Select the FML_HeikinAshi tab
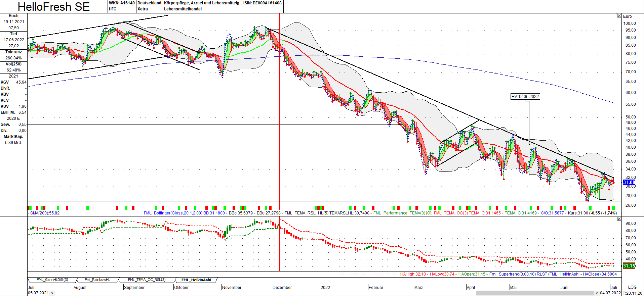644x296 pixels. click(196, 280)
